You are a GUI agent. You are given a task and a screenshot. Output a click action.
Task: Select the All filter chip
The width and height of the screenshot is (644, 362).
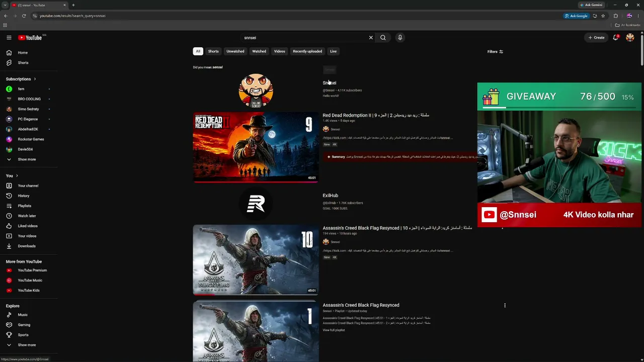coord(198,51)
